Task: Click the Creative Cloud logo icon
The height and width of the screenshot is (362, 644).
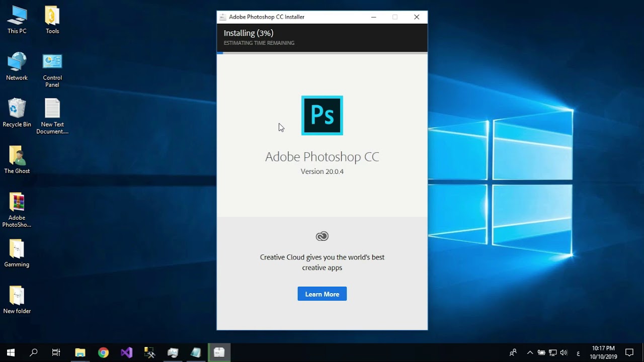Action: [x=322, y=236]
